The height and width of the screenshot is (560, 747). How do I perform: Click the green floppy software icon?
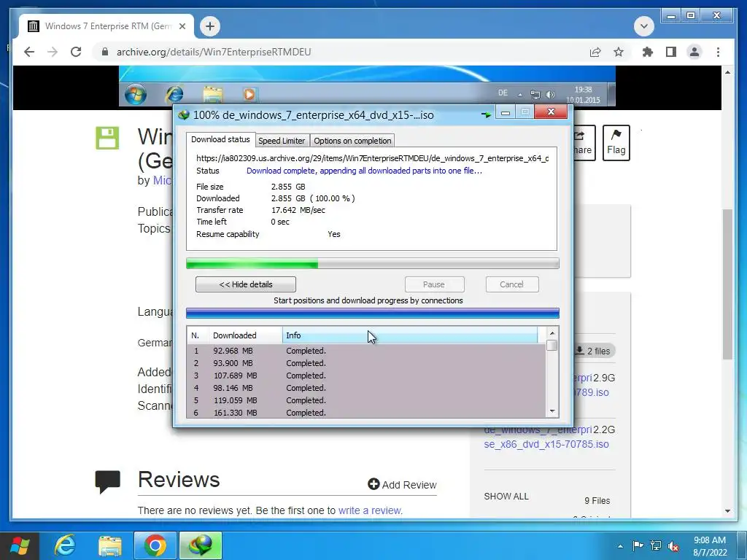(107, 138)
